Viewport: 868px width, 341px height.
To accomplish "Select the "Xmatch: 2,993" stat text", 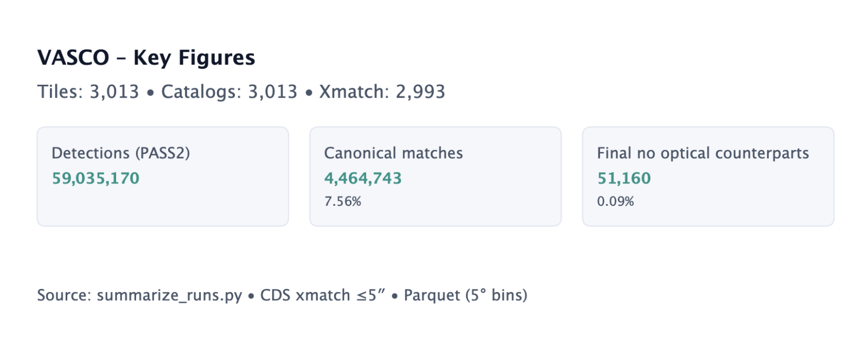I will click(382, 92).
